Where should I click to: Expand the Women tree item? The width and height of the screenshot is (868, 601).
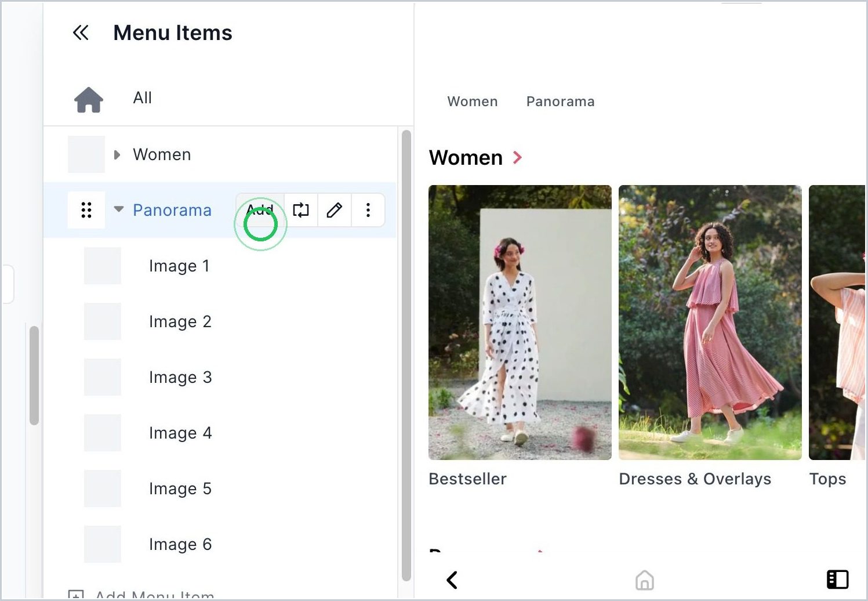point(117,155)
